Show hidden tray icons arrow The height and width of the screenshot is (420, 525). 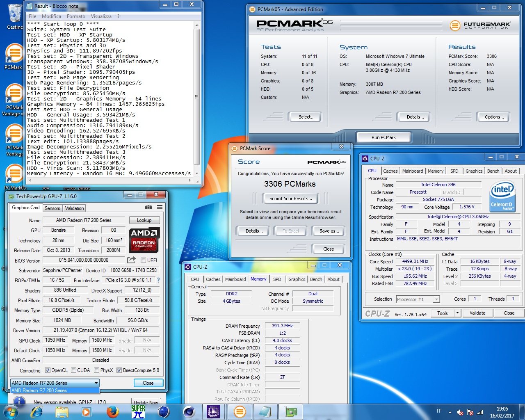pos(450,412)
